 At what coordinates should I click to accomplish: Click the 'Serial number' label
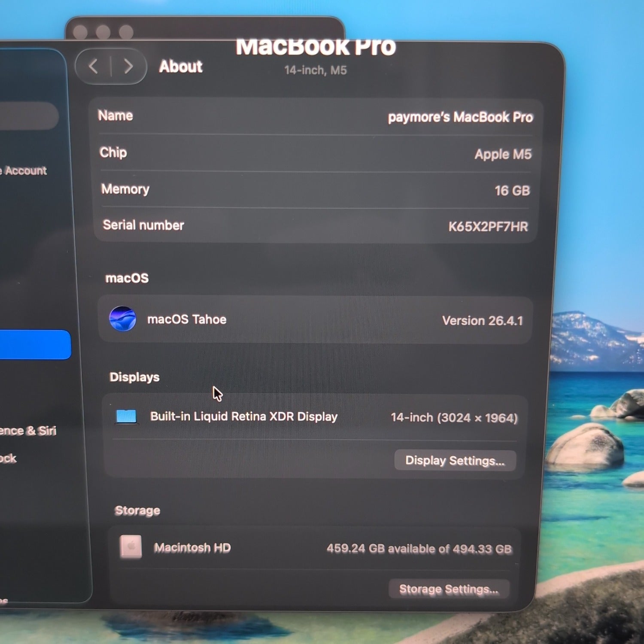coord(143,225)
